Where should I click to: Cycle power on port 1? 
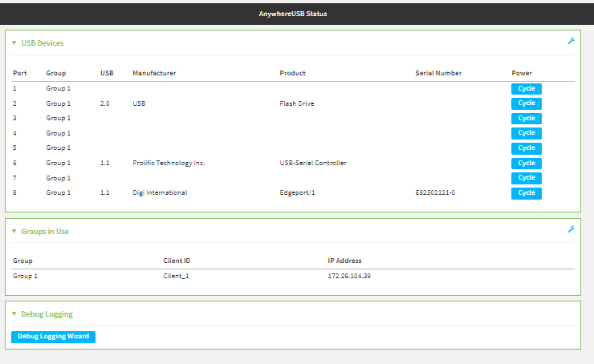527,88
